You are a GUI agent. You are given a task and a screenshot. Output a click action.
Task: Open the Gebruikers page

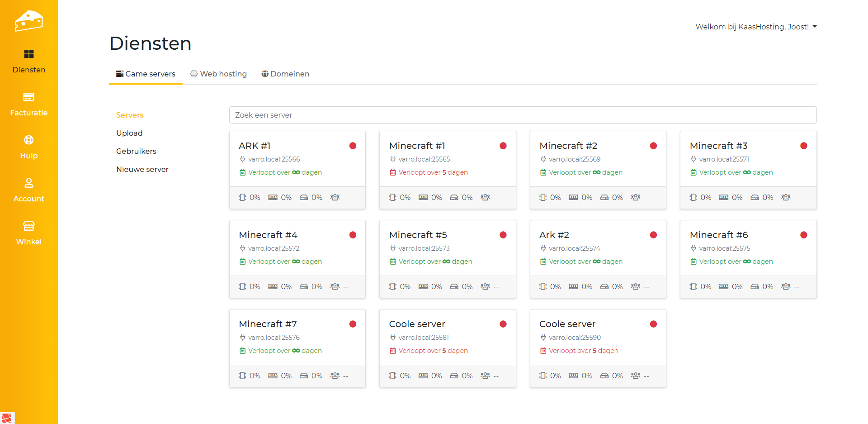coord(136,151)
